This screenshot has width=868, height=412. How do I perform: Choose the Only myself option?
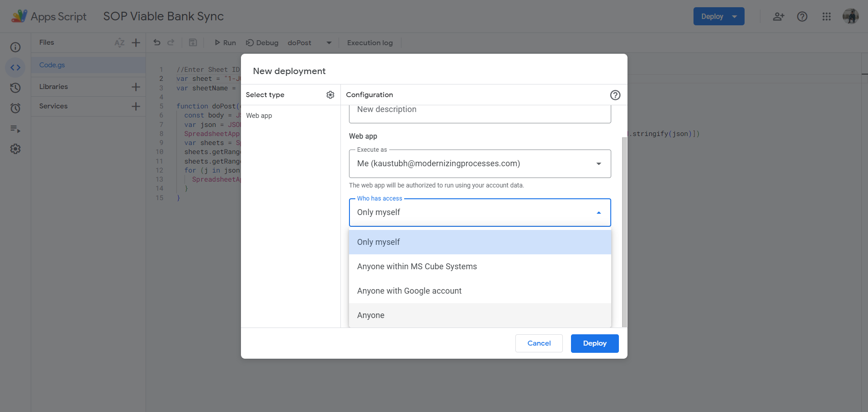click(480, 242)
